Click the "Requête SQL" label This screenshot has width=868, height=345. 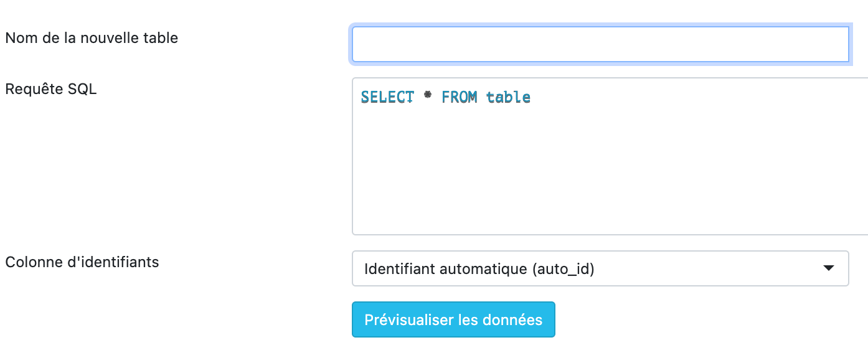point(51,89)
